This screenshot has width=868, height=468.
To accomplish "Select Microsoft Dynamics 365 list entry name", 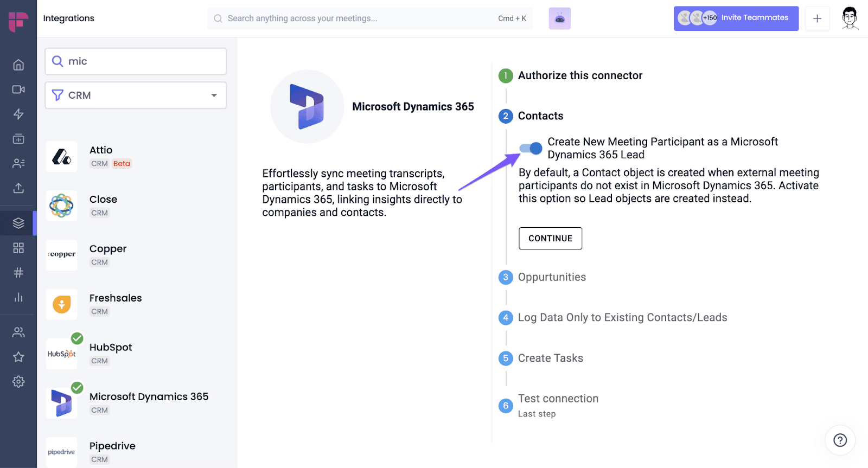I will point(149,397).
